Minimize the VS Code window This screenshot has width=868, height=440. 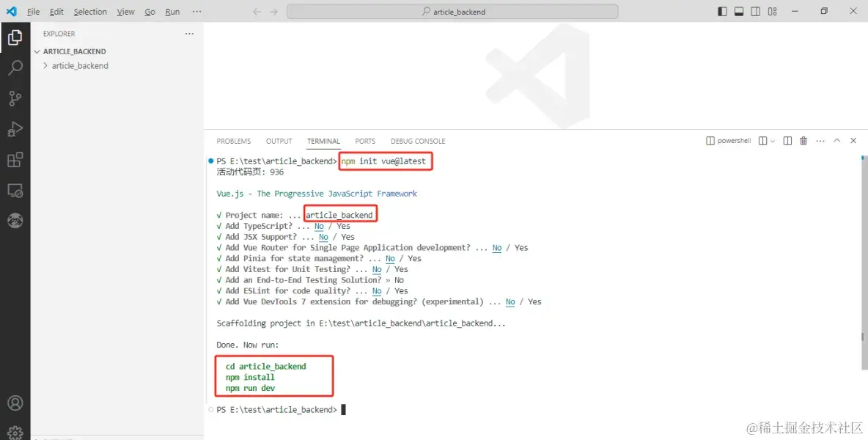795,11
